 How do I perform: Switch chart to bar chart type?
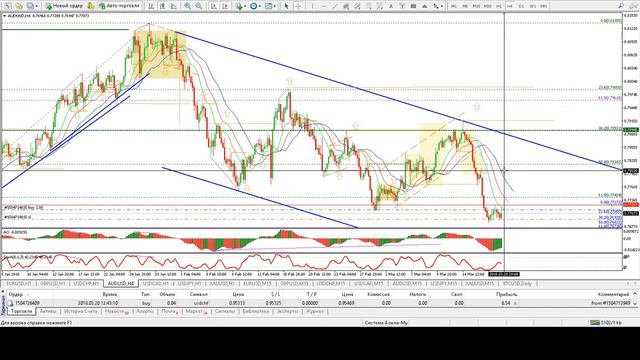151,6
